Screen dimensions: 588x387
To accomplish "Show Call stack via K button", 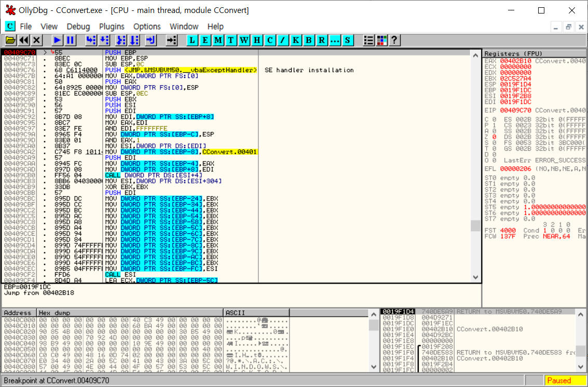I will 296,40.
